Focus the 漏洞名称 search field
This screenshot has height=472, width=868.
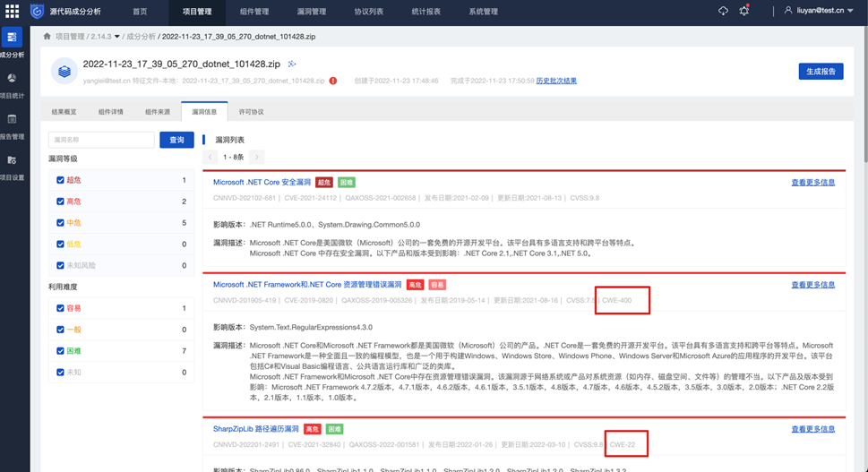click(x=101, y=140)
